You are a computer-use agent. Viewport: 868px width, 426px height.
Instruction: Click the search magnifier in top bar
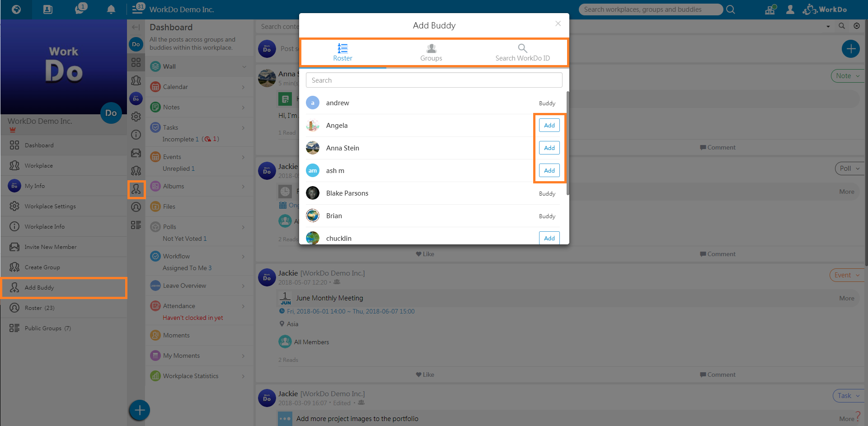pos(731,9)
